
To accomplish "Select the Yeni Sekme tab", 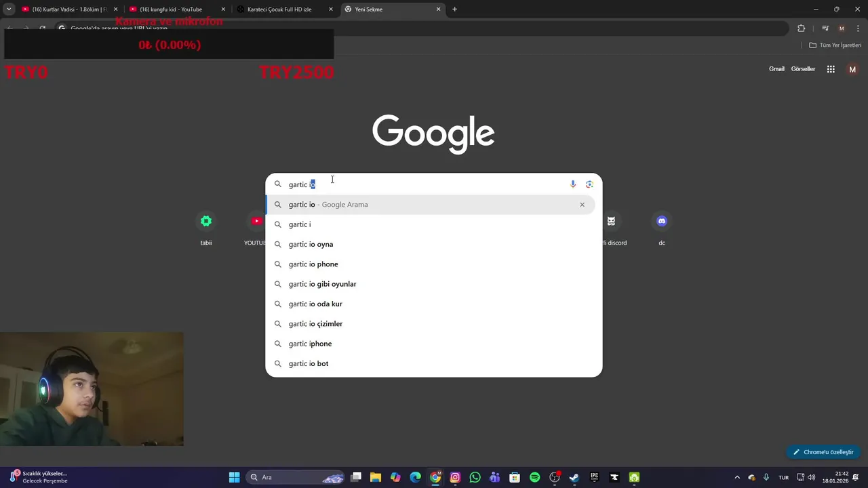I will click(x=392, y=9).
